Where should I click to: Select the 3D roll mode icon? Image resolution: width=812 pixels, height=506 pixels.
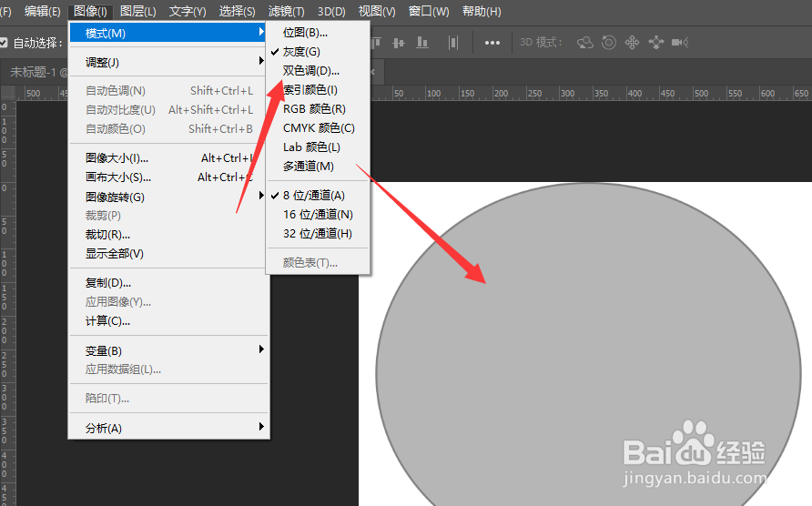[609, 43]
